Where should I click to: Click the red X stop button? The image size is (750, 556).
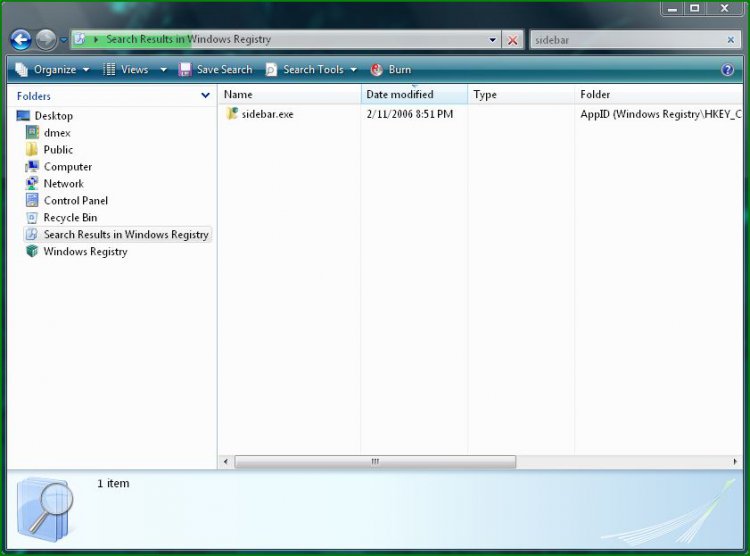(512, 40)
